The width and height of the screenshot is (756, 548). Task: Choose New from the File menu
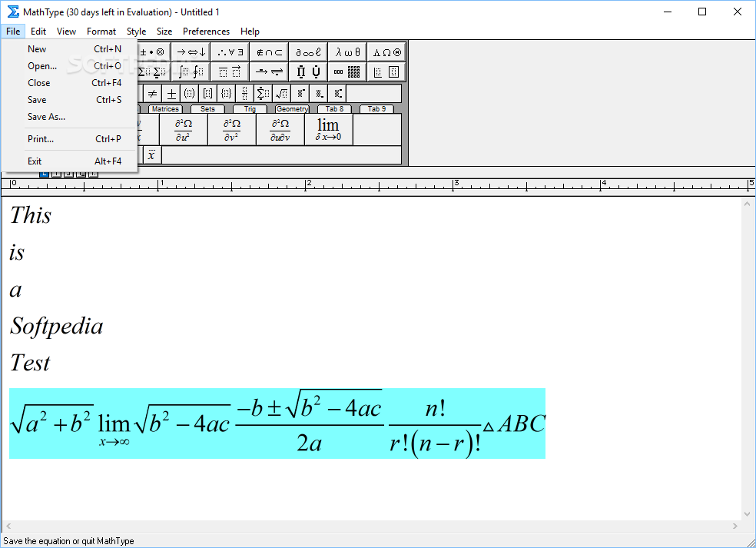coord(70,49)
